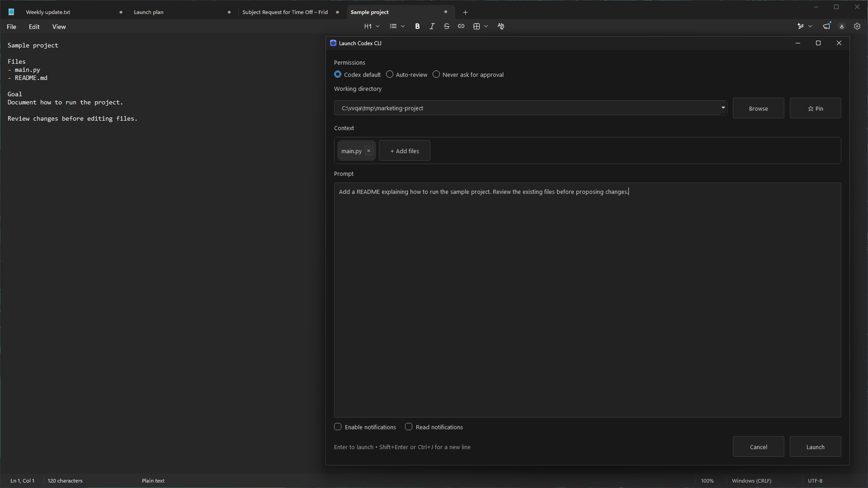Click the Browse button
This screenshot has width=868, height=488.
coord(758,108)
